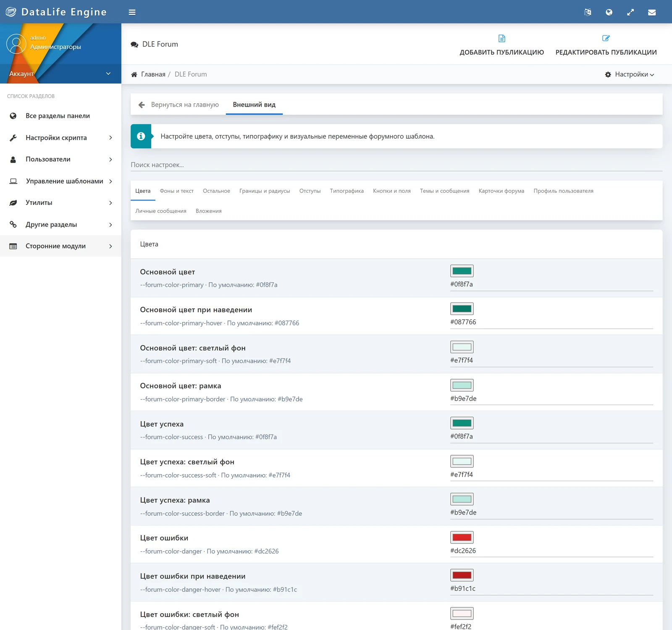Click the wrench icon for Настройки скрипта
672x630 pixels.
click(x=13, y=138)
